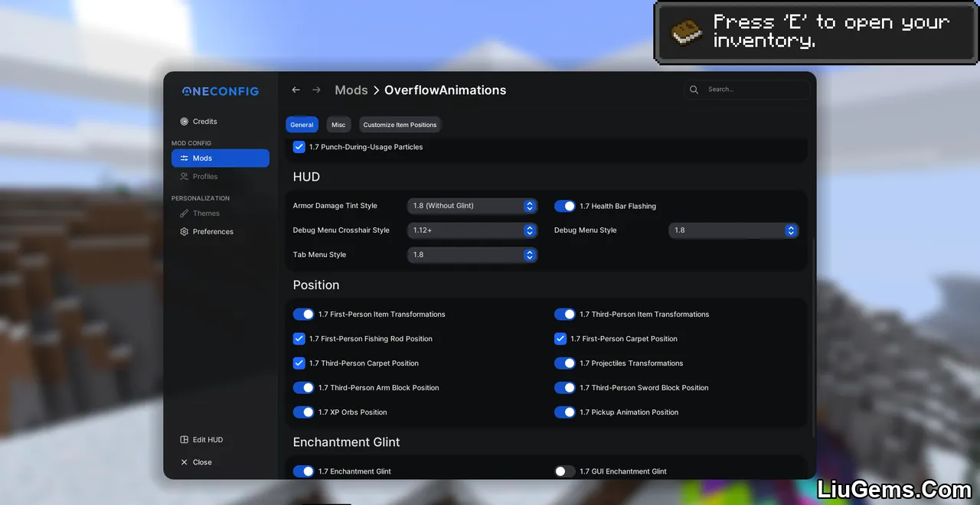Screen dimensions: 980x505
Task: Click OverflowAnimations breadcrumb title
Action: tap(445, 90)
